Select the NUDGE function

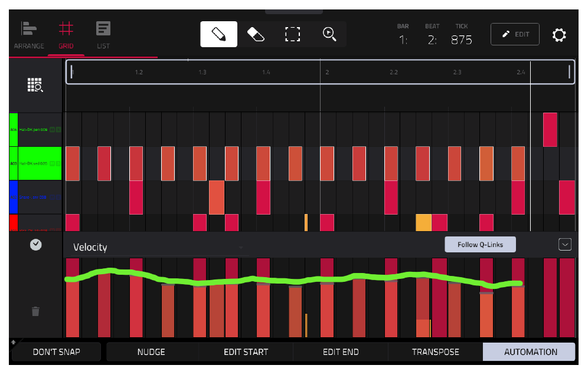pyautogui.click(x=151, y=352)
